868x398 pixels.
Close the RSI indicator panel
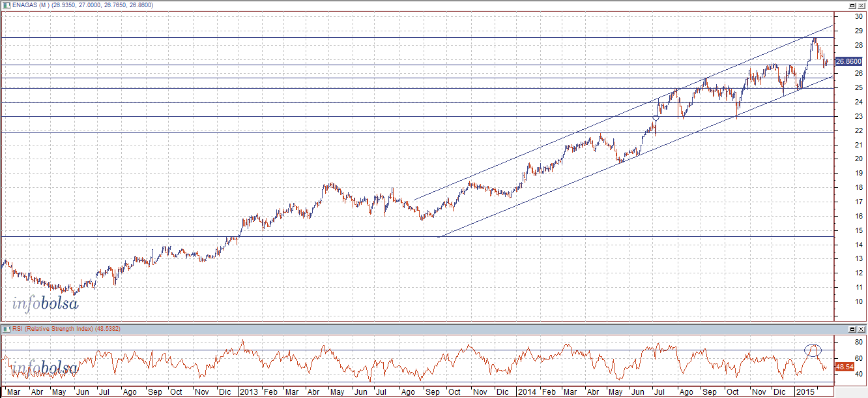[x=861, y=328]
